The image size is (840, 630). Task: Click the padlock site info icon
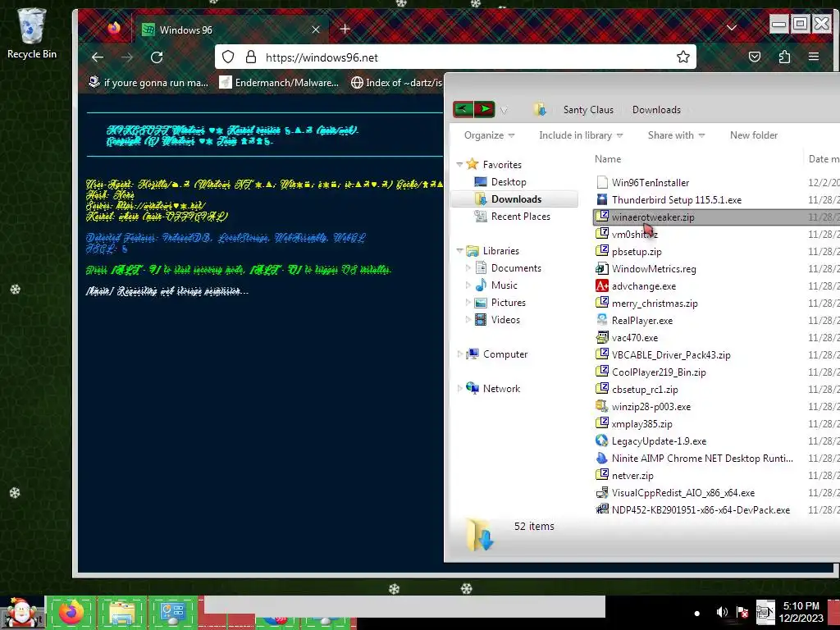pos(251,57)
